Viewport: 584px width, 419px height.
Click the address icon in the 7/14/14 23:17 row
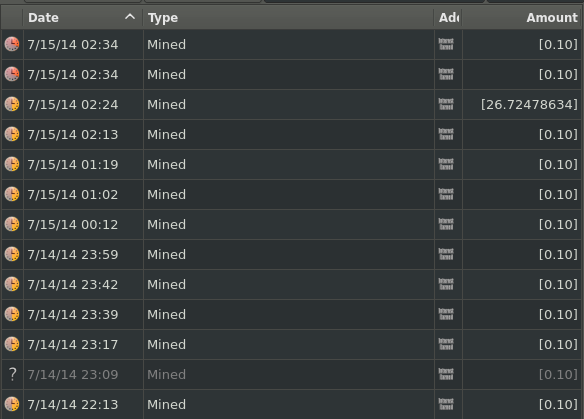tap(446, 345)
